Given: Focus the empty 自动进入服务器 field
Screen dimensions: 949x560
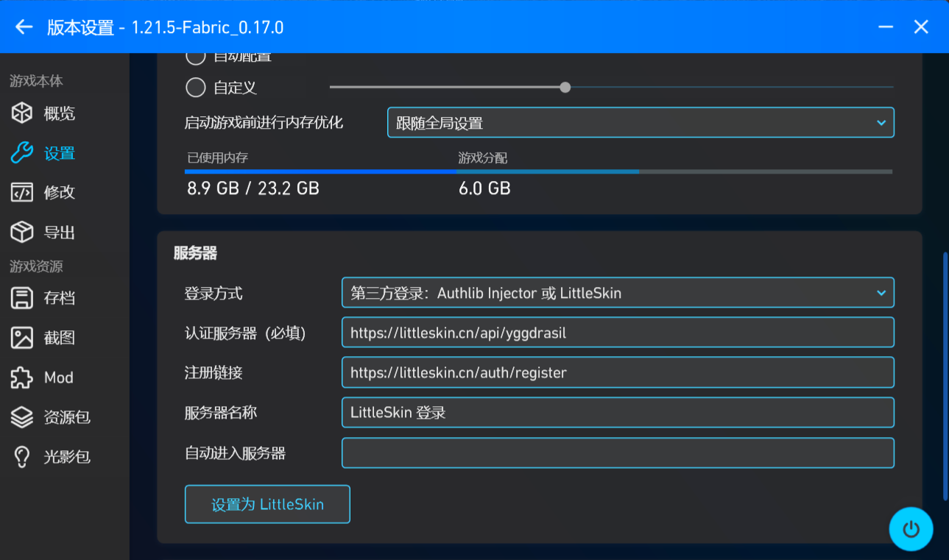Looking at the screenshot, I should coord(617,453).
